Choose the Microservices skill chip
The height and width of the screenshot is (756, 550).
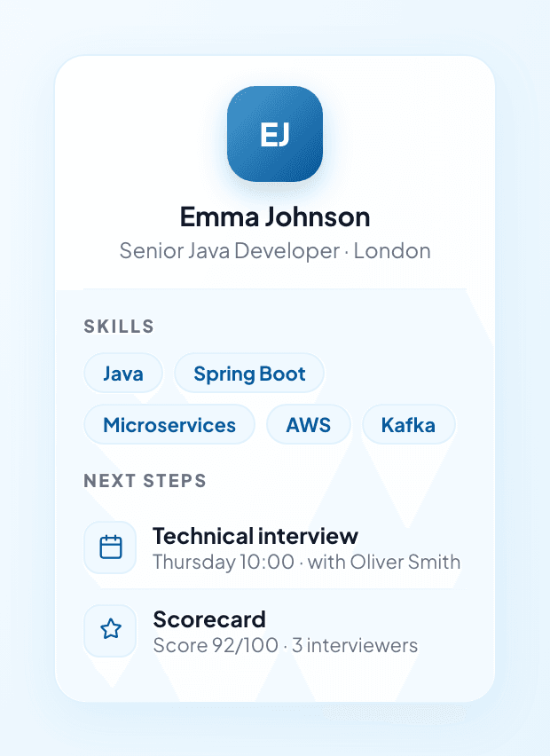point(169,425)
